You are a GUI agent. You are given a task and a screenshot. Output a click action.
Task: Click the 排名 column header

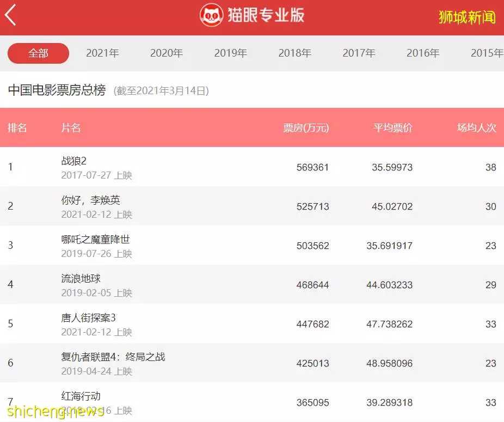click(17, 128)
